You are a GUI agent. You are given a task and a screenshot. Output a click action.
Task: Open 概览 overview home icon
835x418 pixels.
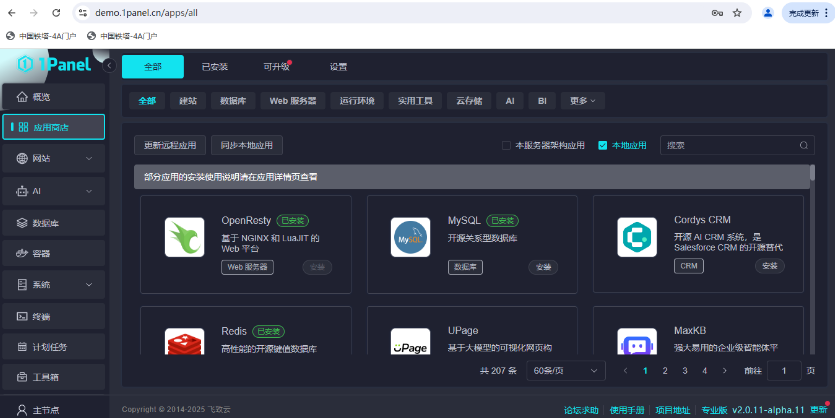click(x=22, y=97)
